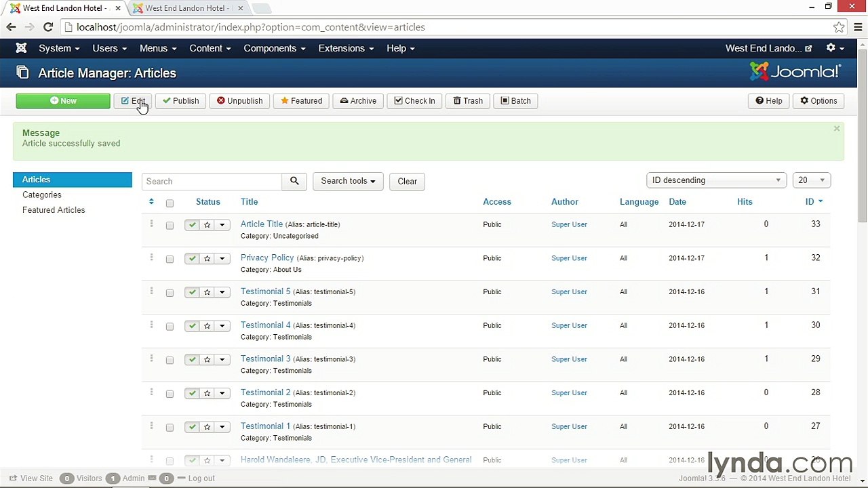
Task: Toggle the featured star of Testimonial 4
Action: pyautogui.click(x=207, y=326)
